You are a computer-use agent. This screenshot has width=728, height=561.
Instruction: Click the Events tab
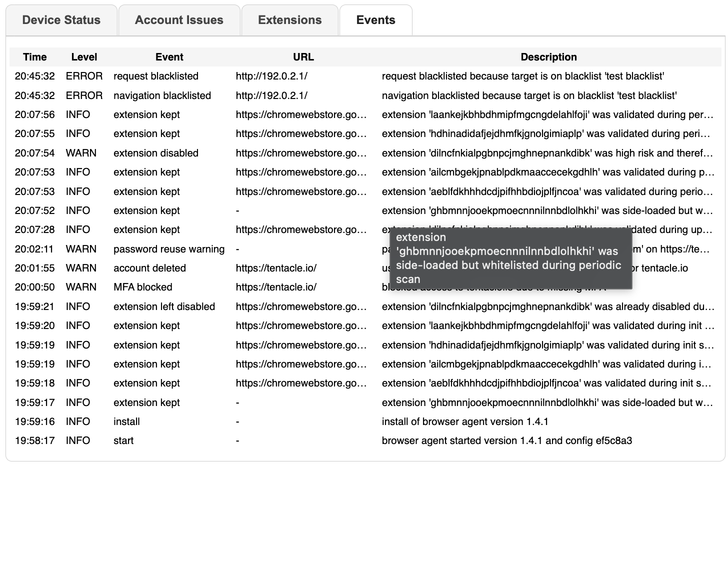pyautogui.click(x=375, y=20)
